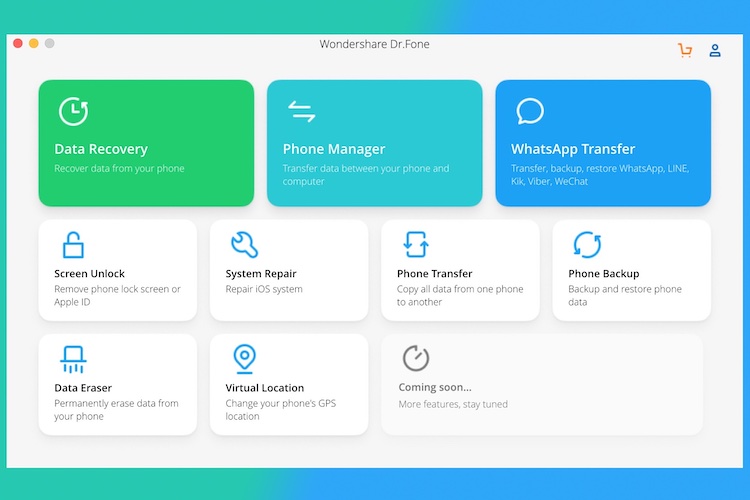Select the Data Eraser shredder icon

[x=73, y=358]
